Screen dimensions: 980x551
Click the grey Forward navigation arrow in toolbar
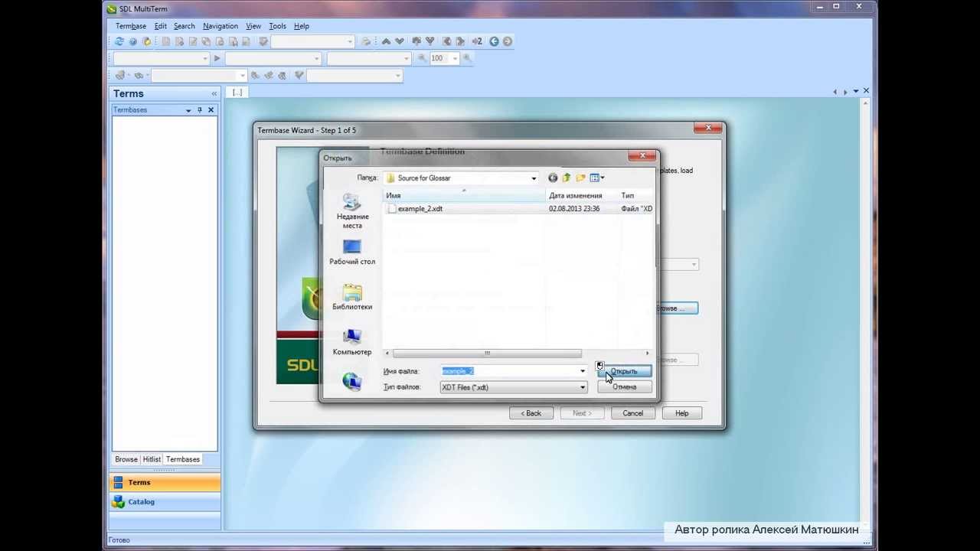point(508,41)
